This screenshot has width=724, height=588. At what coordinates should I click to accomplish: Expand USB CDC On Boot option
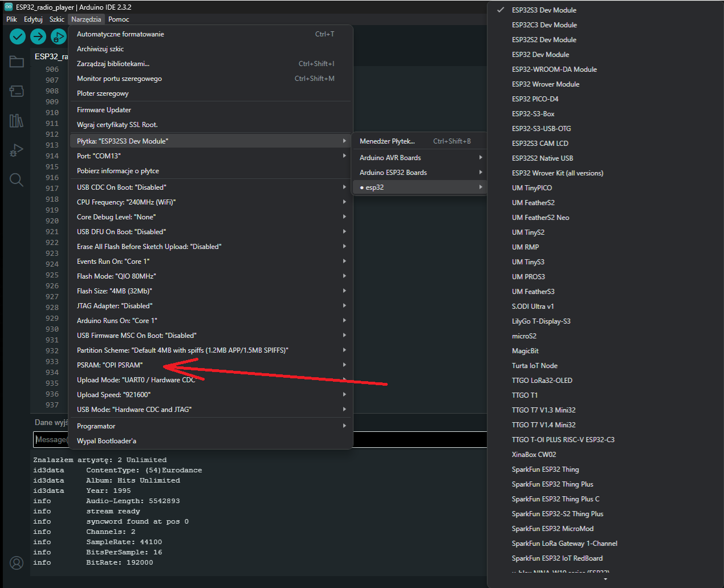[210, 187]
